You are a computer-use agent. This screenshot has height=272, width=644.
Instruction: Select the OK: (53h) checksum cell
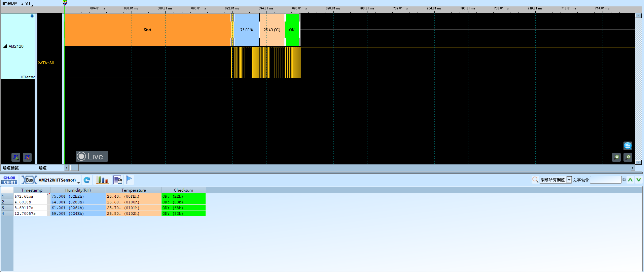pyautogui.click(x=184, y=213)
